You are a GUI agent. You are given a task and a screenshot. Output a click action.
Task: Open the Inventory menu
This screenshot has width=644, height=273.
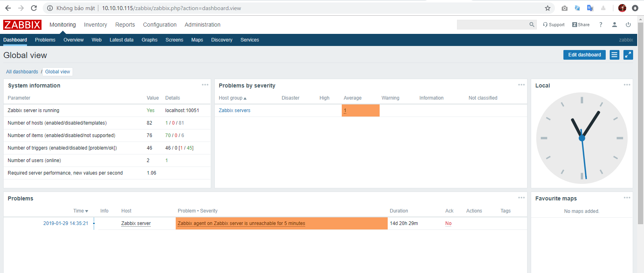(96, 25)
